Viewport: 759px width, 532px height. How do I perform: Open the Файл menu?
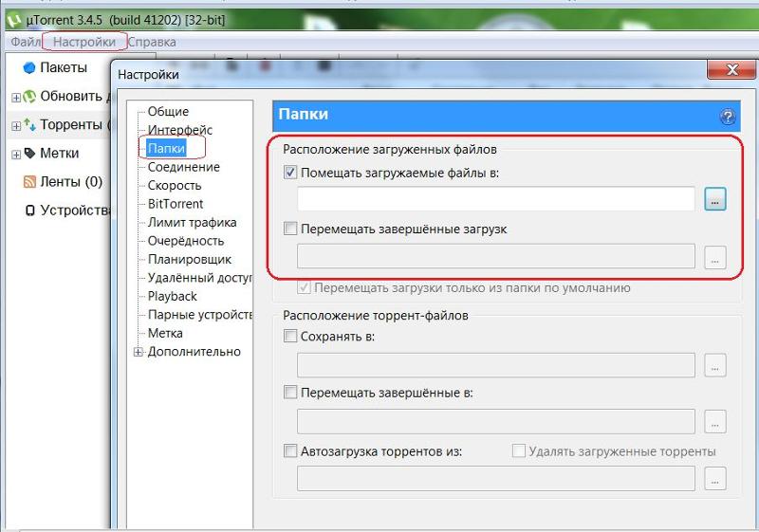[x=26, y=42]
